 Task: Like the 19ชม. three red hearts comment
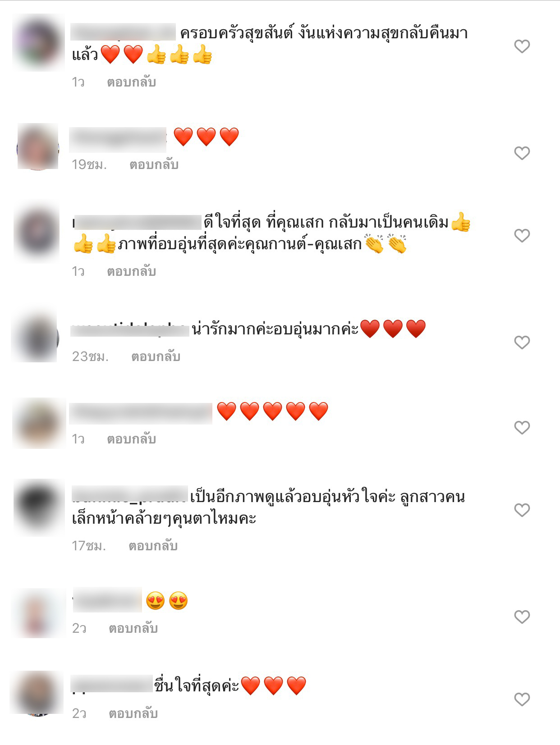(522, 153)
